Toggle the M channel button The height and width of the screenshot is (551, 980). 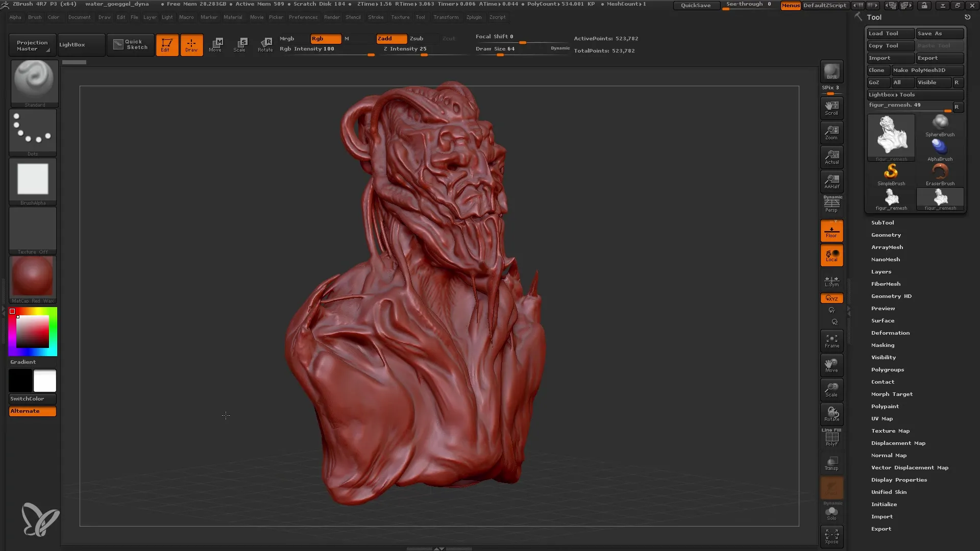tap(348, 38)
